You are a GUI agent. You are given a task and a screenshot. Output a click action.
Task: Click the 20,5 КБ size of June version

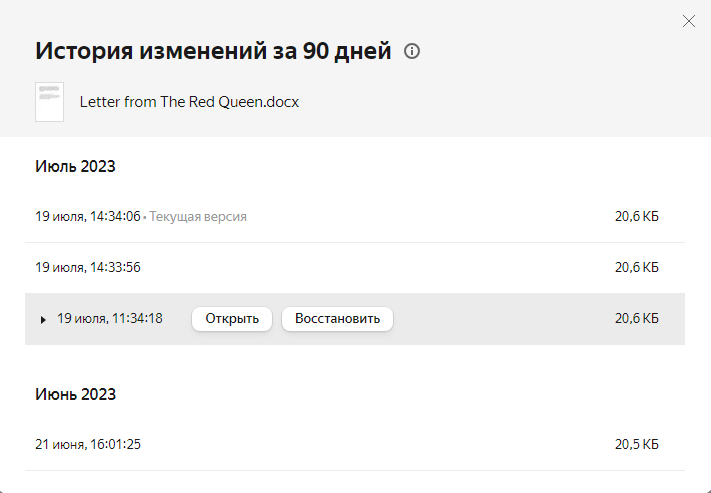636,444
